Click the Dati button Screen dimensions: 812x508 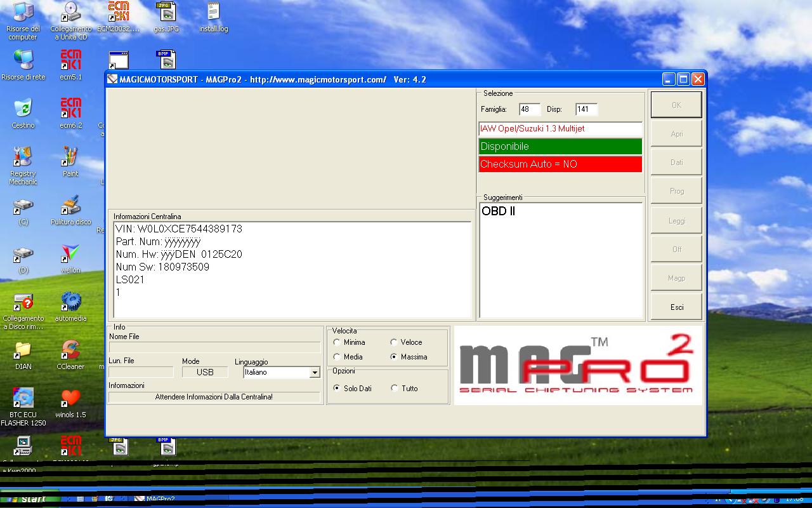[x=677, y=163]
